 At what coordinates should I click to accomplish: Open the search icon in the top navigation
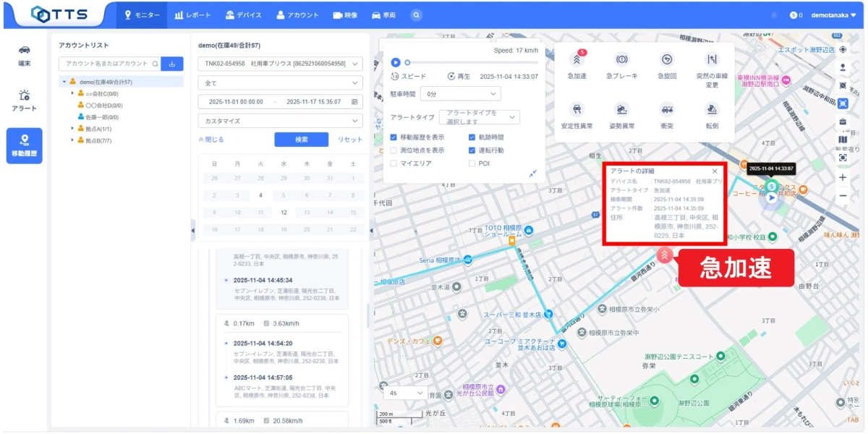coord(415,14)
